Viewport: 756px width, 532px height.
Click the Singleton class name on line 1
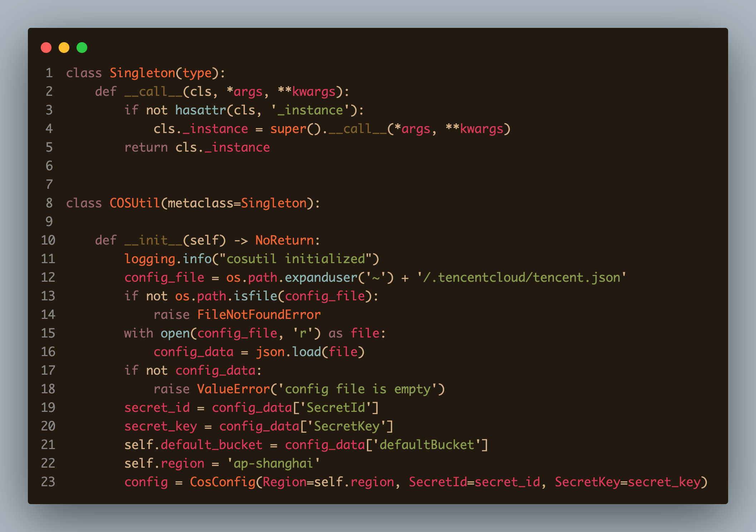coord(142,73)
